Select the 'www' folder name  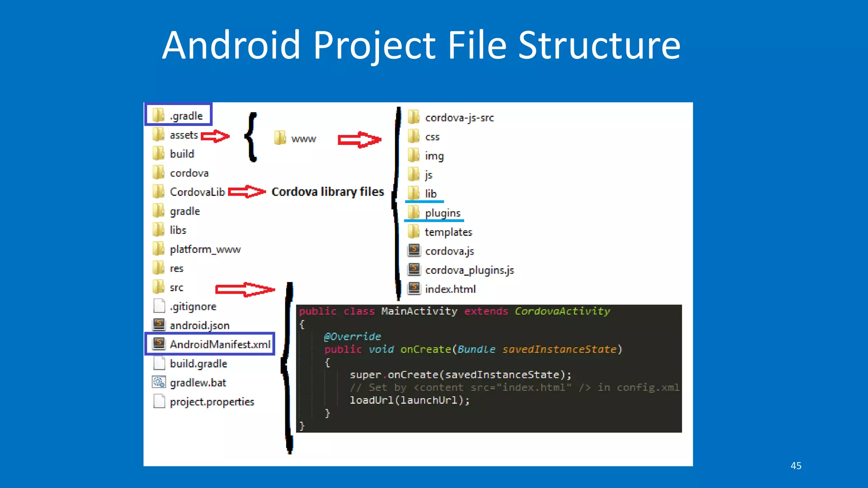(x=303, y=139)
